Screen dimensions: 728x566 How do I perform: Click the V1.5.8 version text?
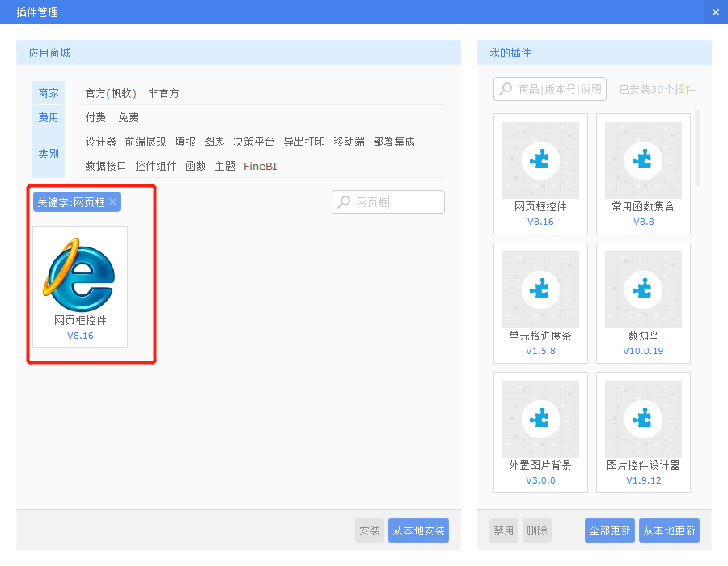pyautogui.click(x=540, y=351)
